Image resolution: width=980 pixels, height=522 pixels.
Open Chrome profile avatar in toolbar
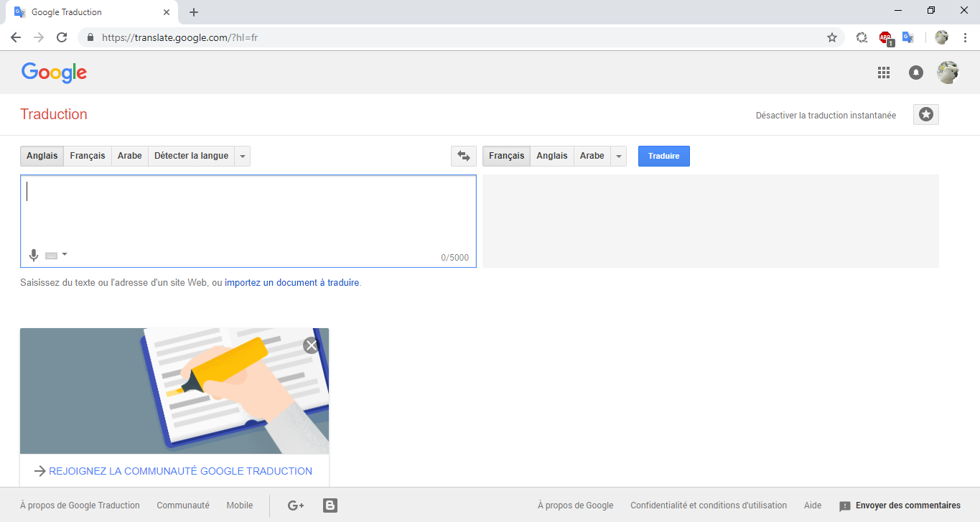tap(942, 37)
